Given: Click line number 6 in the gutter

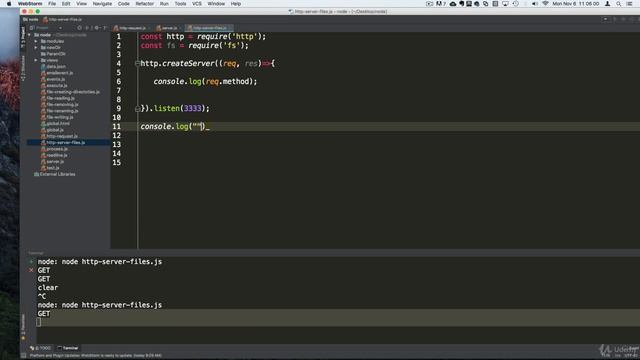Looking at the screenshot, I should click(118, 82).
